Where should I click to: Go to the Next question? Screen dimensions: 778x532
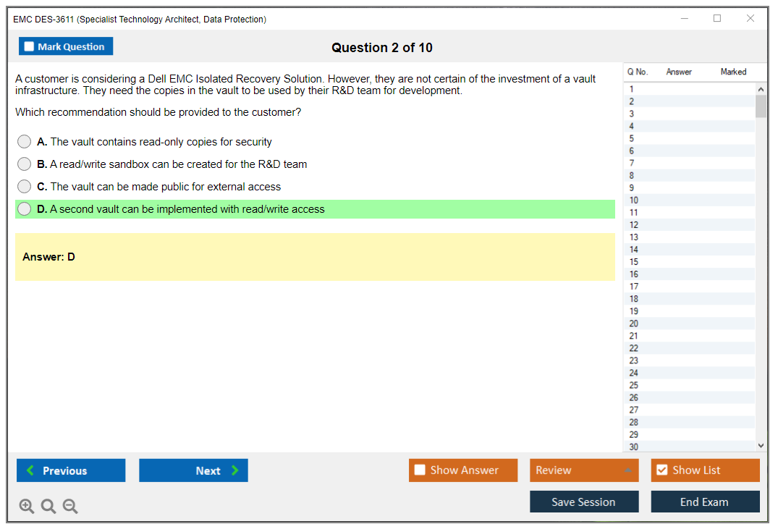click(193, 470)
